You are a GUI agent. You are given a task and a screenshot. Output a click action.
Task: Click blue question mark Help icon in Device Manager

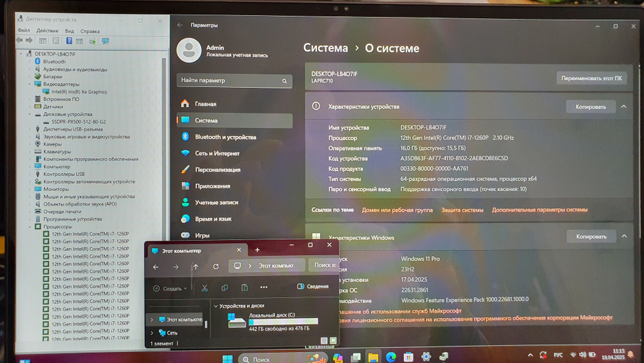(x=69, y=41)
